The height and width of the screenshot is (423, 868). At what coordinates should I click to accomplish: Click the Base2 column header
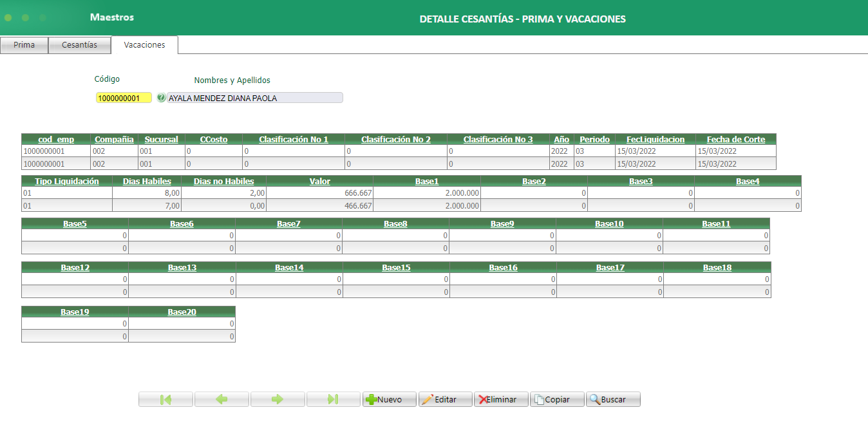point(534,181)
